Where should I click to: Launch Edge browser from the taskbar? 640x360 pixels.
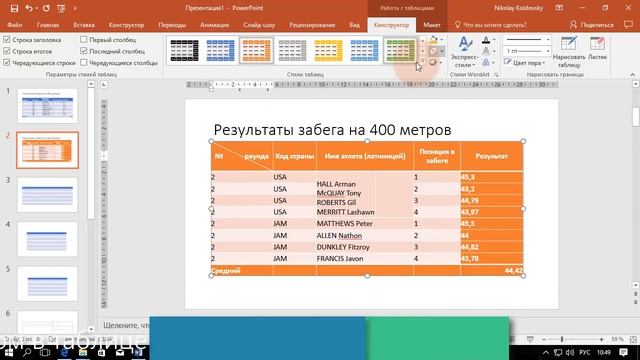(x=64, y=352)
